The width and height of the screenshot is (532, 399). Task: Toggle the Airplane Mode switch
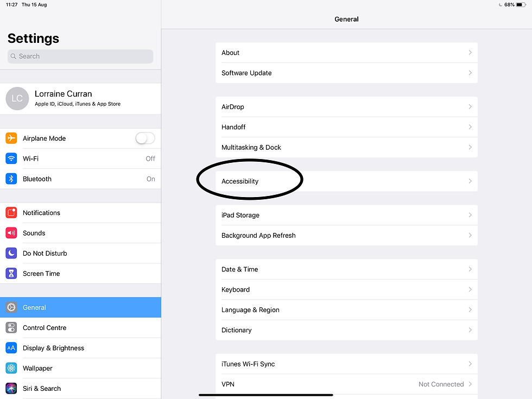pos(145,138)
